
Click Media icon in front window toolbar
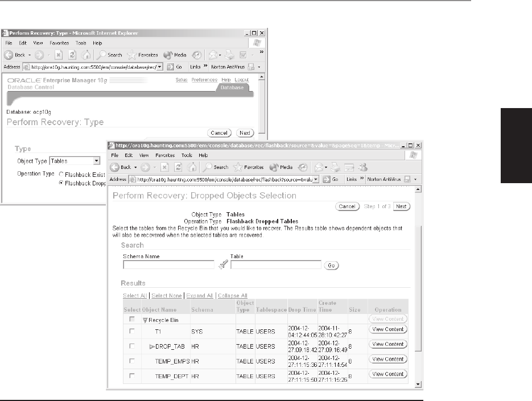[274, 167]
